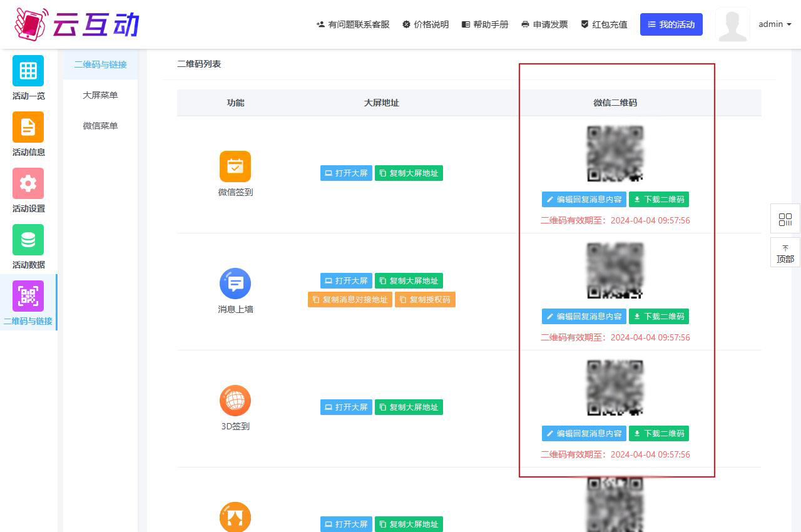This screenshot has height=532, width=801.
Task: Select the 二维码与链接 sidebar QR icon
Action: pos(28,296)
